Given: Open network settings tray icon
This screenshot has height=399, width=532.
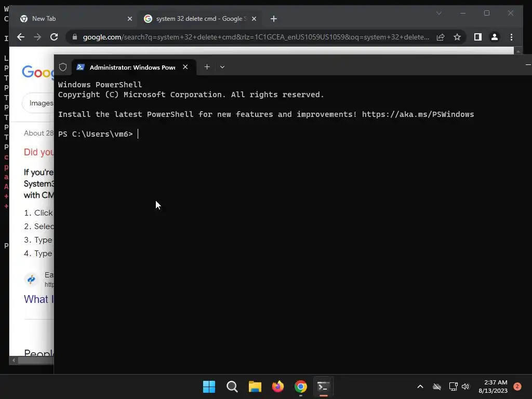Looking at the screenshot, I should [x=453, y=387].
